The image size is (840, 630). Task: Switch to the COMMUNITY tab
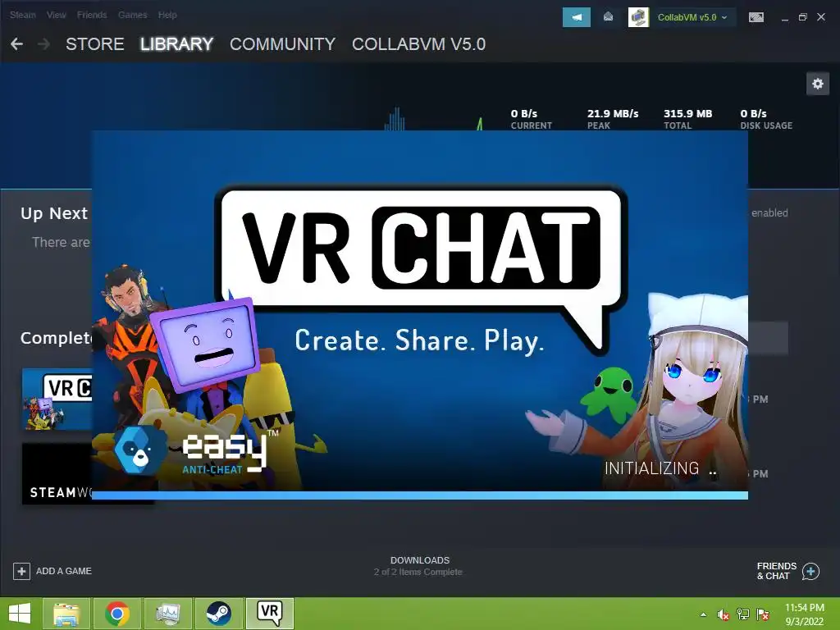[282, 44]
